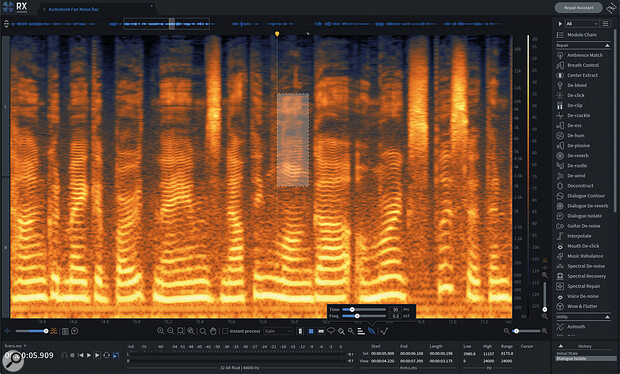Screen dimensions: 620x374
Task: Toggle the input monitoring headphone button
Action: click(x=64, y=355)
